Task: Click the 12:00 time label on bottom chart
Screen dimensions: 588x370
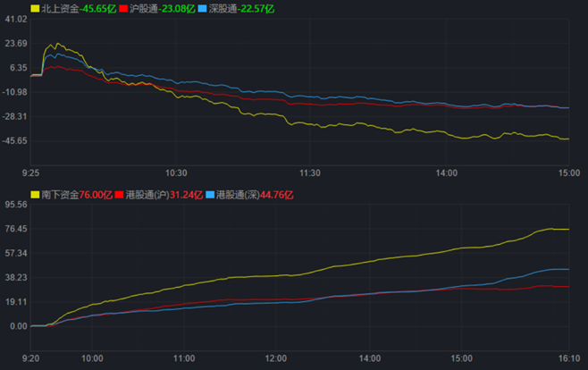Action: click(276, 357)
